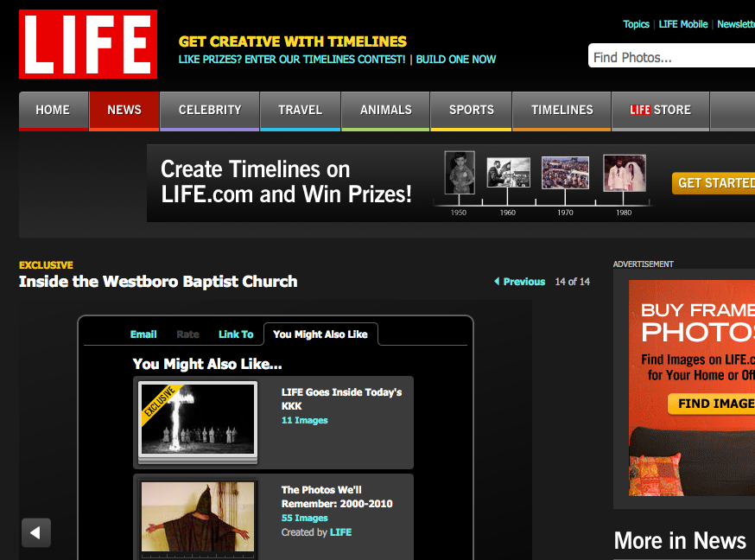Switch to the Link To tab
This screenshot has height=560, width=755.
pos(236,334)
